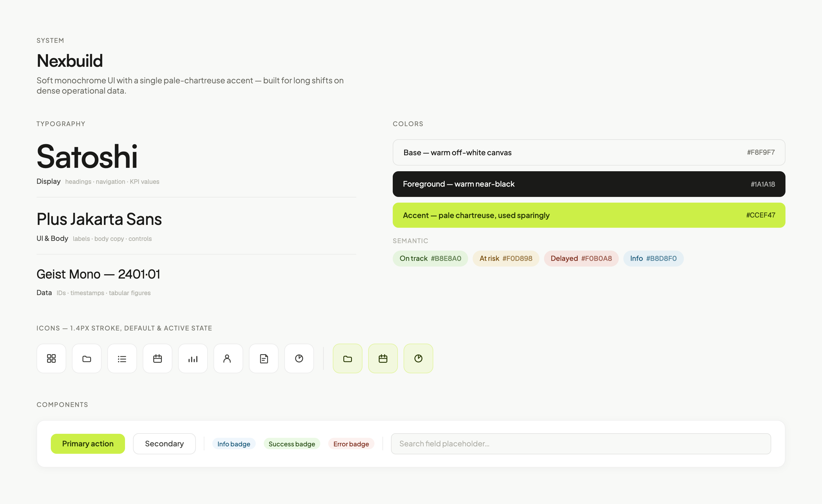Screen dimensions: 822x504
Task: Click the #F8F9F7 hex value
Action: pyautogui.click(x=761, y=152)
